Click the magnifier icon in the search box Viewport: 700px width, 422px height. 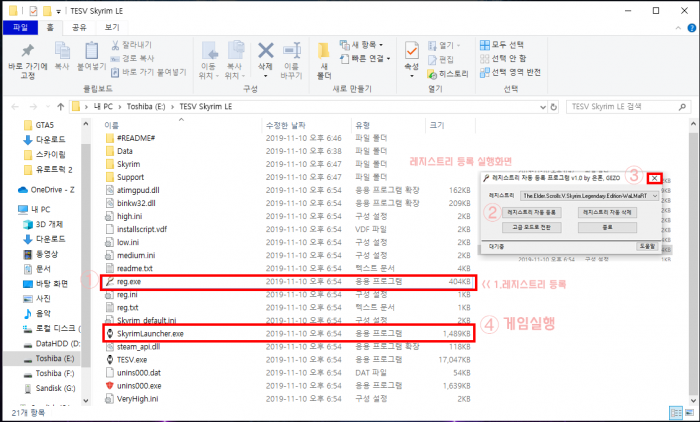[682, 107]
